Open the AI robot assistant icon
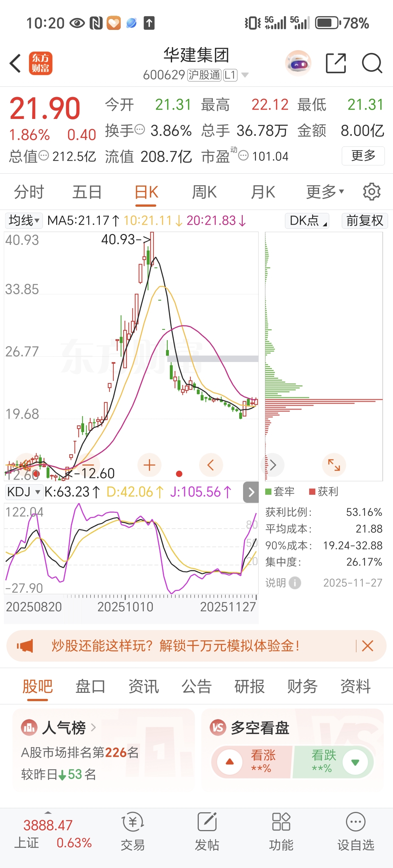 298,63
